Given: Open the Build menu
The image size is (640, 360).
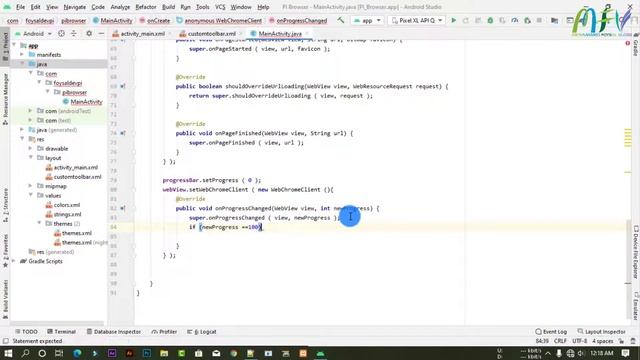Looking at the screenshot, I should [168, 7].
